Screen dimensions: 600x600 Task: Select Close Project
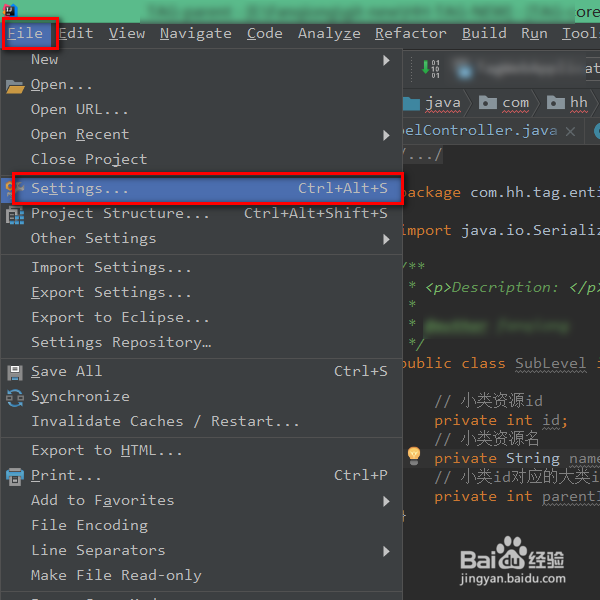(x=201, y=159)
